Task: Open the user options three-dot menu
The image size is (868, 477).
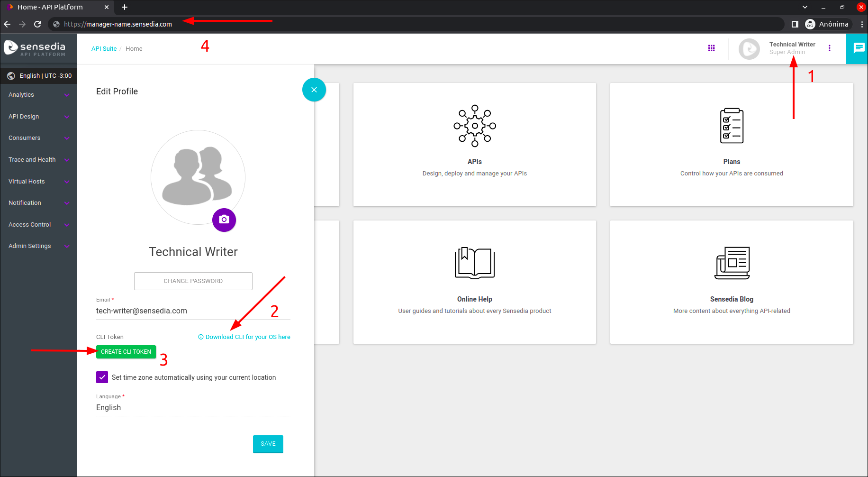Action: pyautogui.click(x=829, y=48)
